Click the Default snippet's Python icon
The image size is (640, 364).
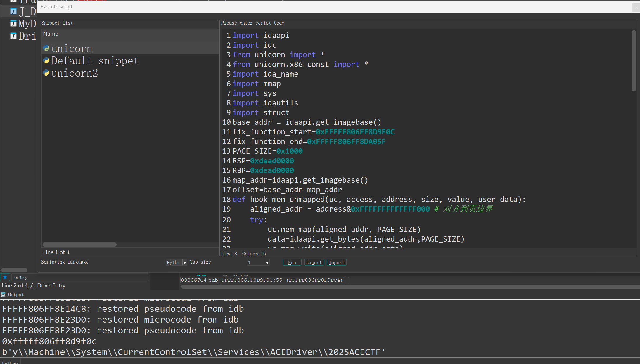46,60
